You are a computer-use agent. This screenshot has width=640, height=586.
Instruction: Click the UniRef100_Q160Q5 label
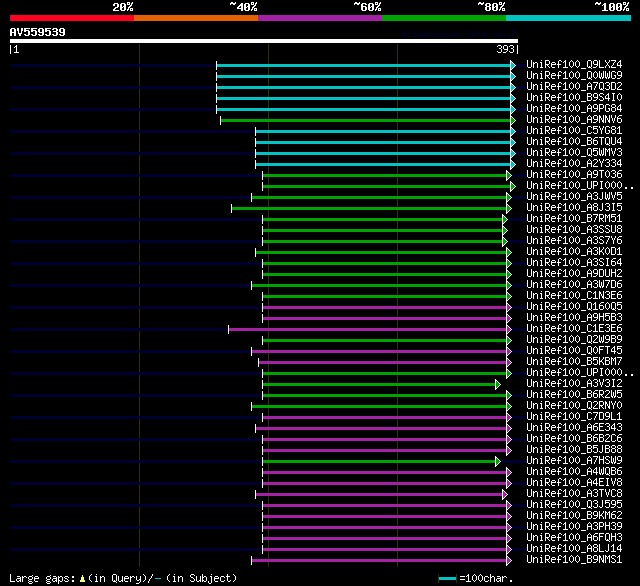[574, 307]
